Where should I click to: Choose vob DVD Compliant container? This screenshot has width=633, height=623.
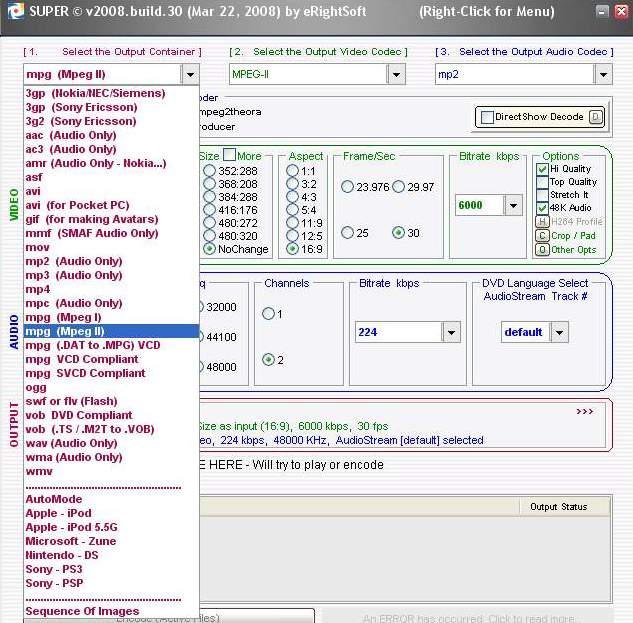coord(111,415)
